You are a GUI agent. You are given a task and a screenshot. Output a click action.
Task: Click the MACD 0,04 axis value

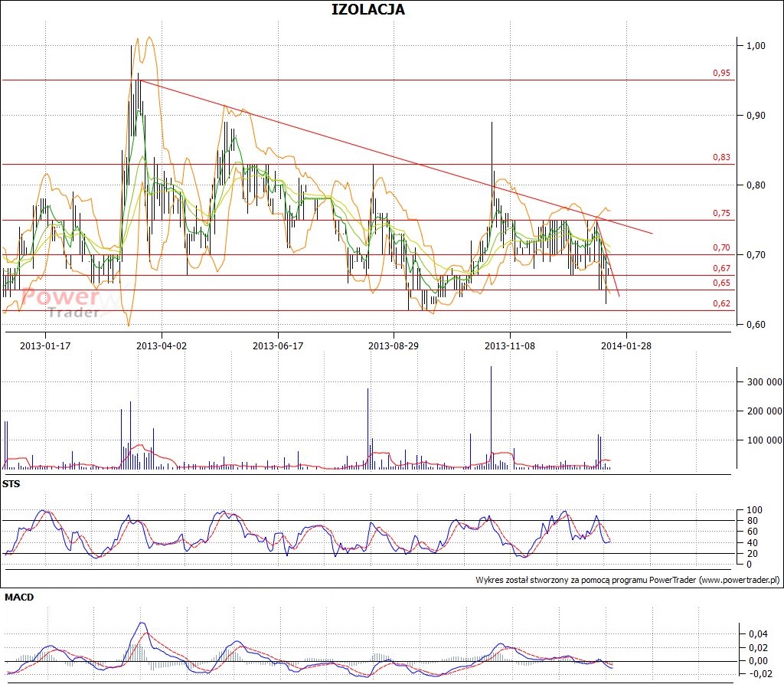coord(758,634)
